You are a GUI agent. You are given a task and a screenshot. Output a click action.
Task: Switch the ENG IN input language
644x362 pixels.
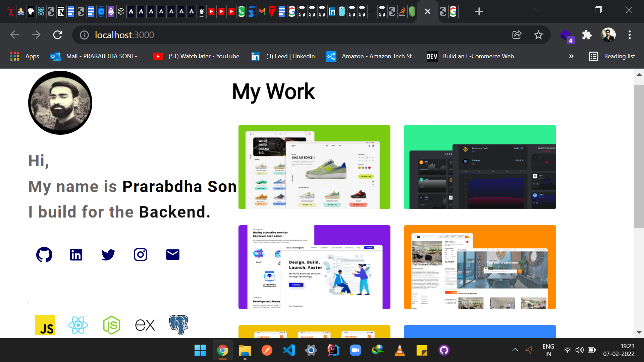(x=548, y=350)
